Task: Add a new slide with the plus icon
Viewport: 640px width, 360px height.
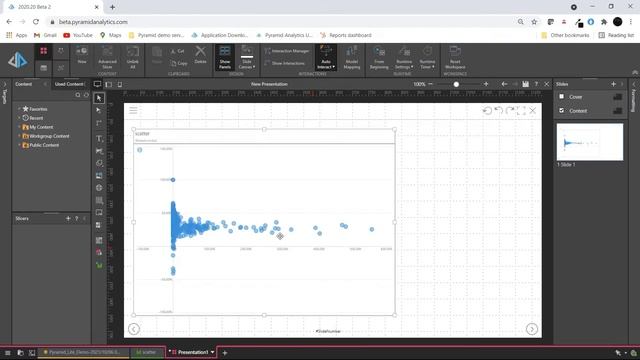Action: [613, 84]
